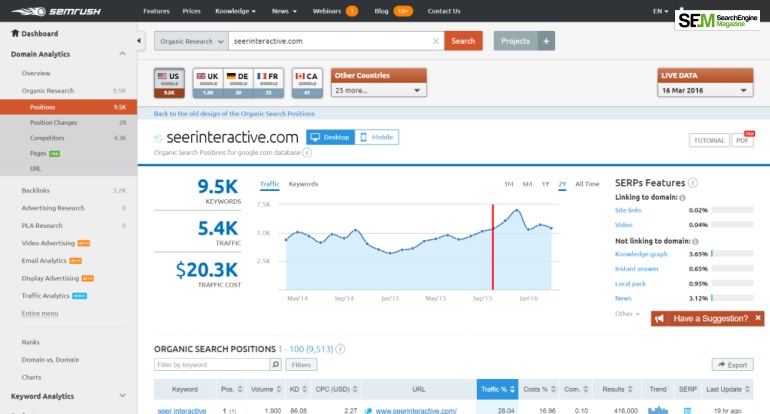The height and width of the screenshot is (414, 770).
Task: Set chart range to 2Y
Action: point(562,184)
